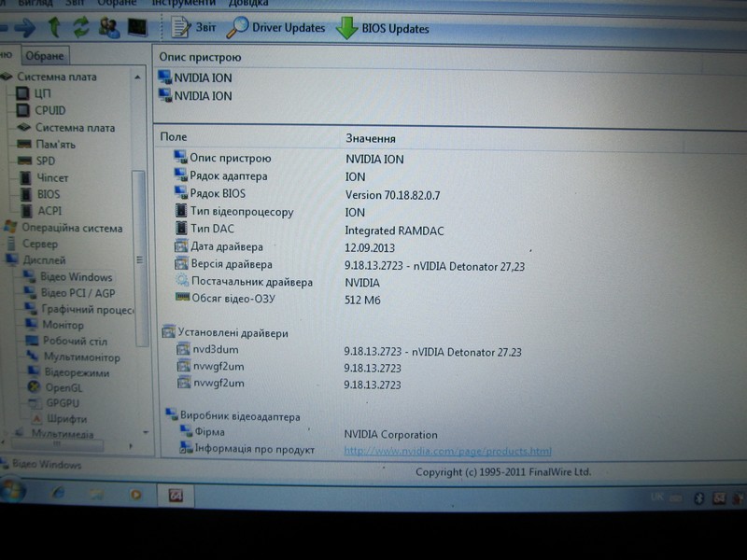Open the AIDA64 icon in the taskbar
Image resolution: width=747 pixels, height=560 pixels.
(x=174, y=493)
